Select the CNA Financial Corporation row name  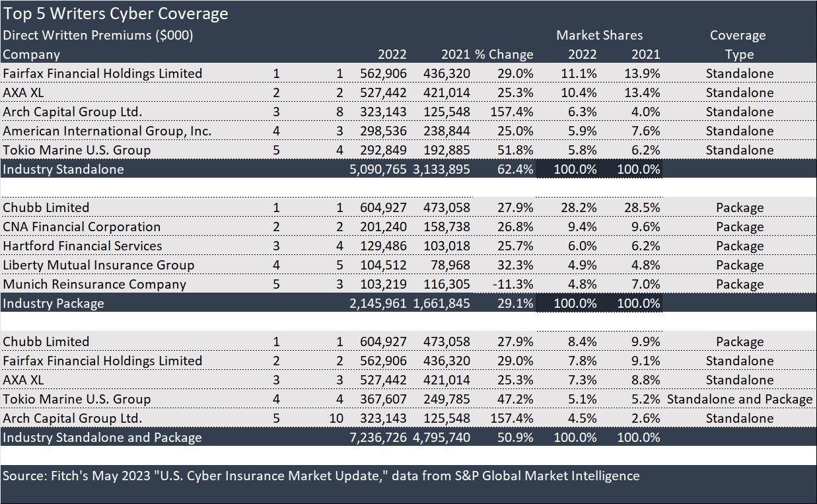[82, 227]
